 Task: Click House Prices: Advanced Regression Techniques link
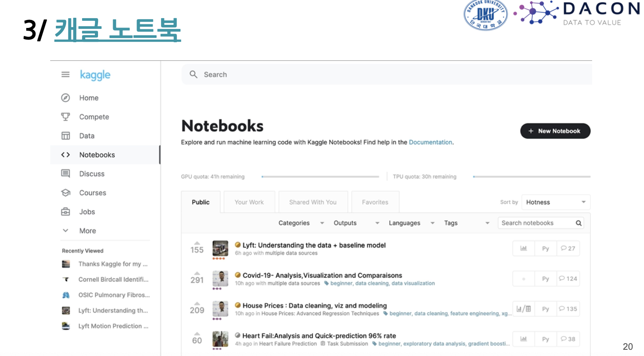pos(320,313)
